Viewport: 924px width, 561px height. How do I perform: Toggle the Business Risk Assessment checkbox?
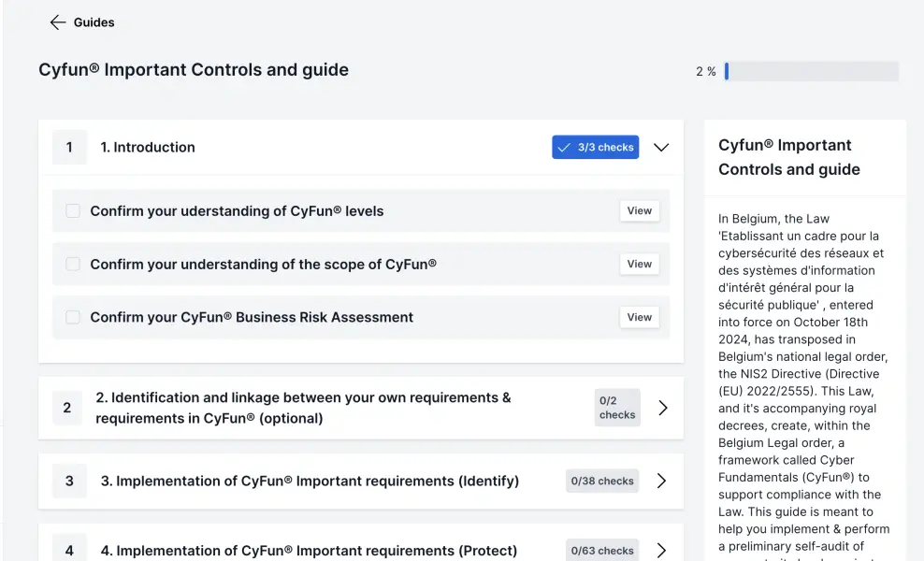tap(73, 318)
